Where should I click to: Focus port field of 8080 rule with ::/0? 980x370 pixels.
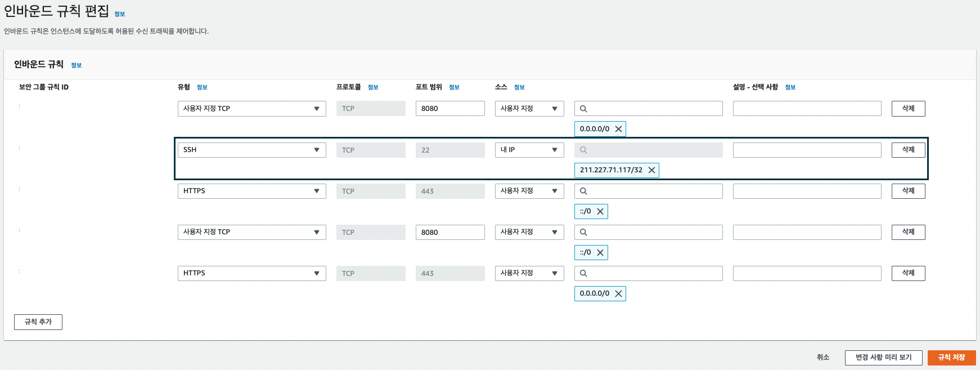point(450,232)
